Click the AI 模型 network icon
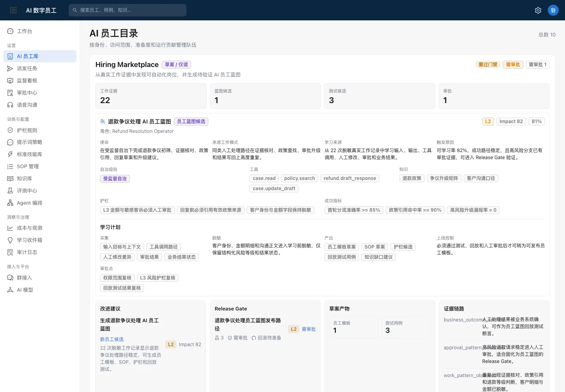Viewport: 565px width, 392px height. click(10, 290)
